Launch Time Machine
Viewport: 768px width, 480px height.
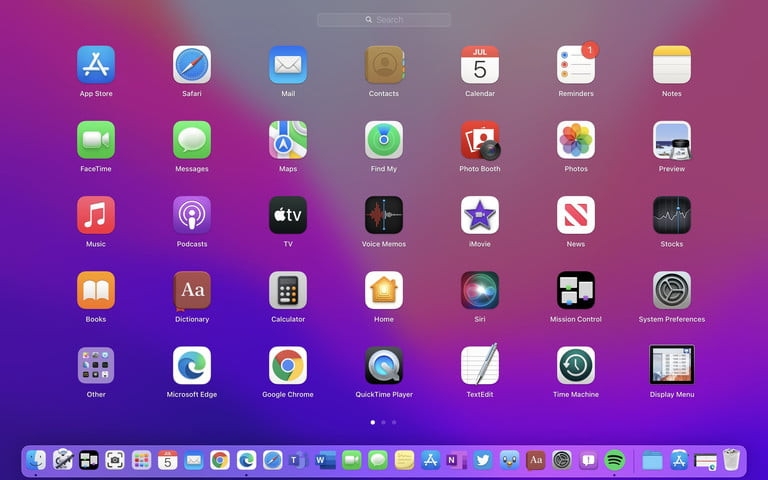576,365
